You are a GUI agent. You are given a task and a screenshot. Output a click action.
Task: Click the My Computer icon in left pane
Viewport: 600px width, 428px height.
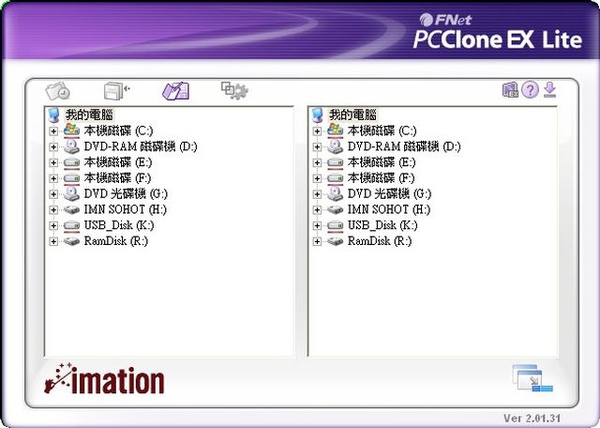pyautogui.click(x=54, y=115)
